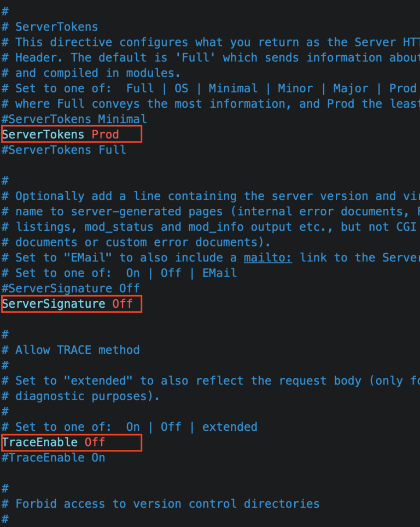Click the highlighted ServerTokens Prod line

point(72,134)
